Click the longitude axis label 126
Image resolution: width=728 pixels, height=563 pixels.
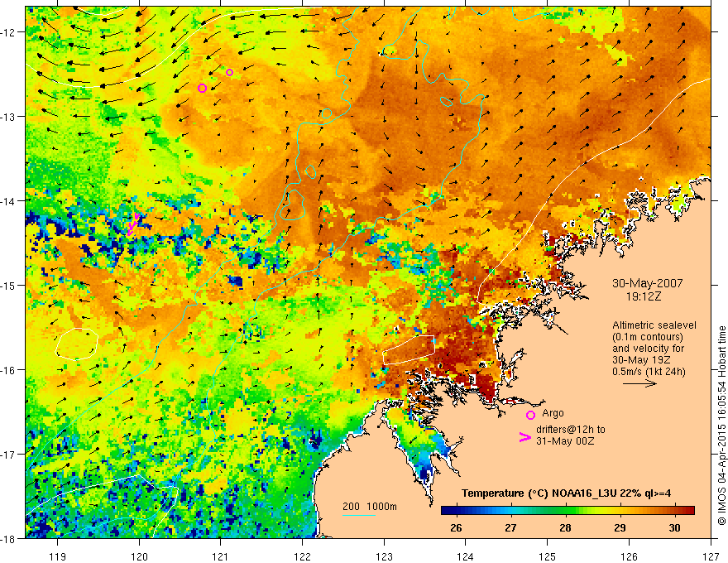click(629, 556)
